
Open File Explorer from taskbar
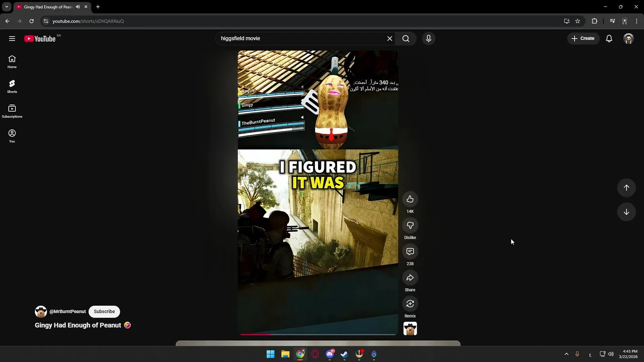(285, 354)
